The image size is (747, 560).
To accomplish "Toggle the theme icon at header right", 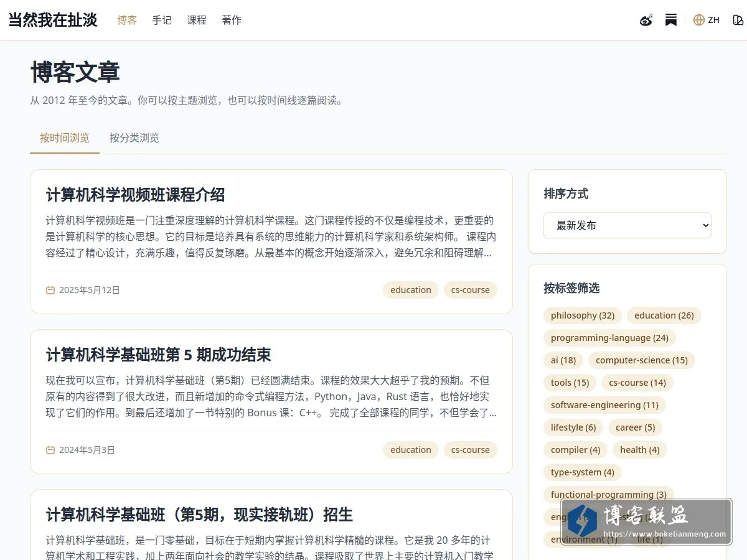I will point(738,20).
